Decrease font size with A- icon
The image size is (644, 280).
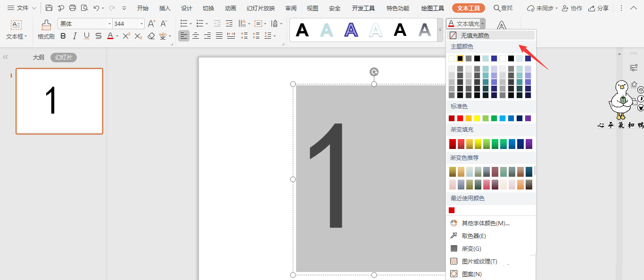coord(164,24)
